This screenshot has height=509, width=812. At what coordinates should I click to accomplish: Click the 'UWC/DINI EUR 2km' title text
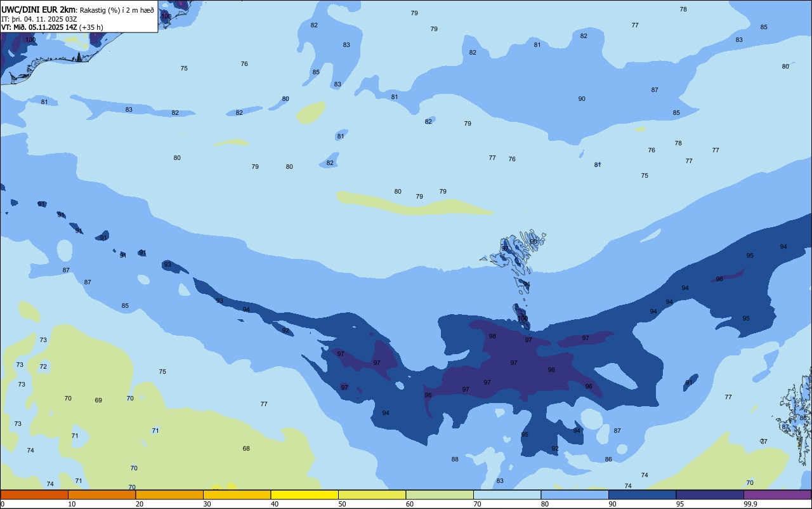click(x=39, y=9)
